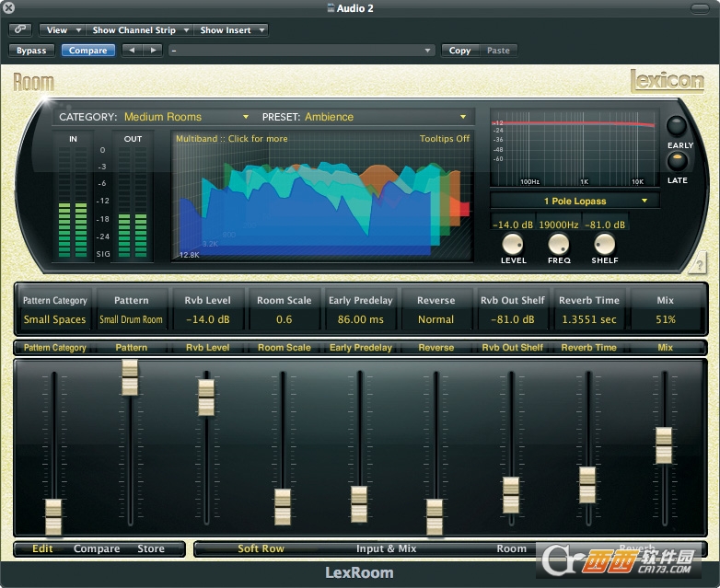Screen dimensions: 720x588
Task: Click the Room Scale 0.6 value
Action: click(x=284, y=319)
